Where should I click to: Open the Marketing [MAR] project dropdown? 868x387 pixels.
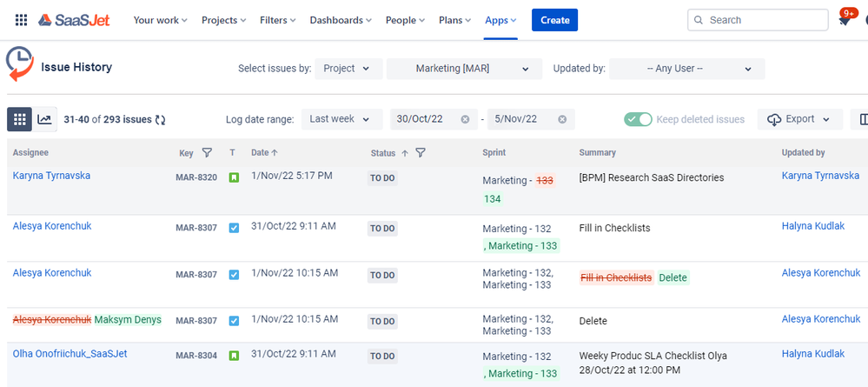pos(465,69)
